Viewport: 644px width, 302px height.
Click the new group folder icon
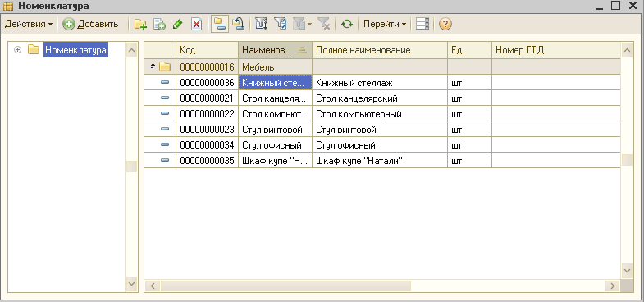pos(140,25)
